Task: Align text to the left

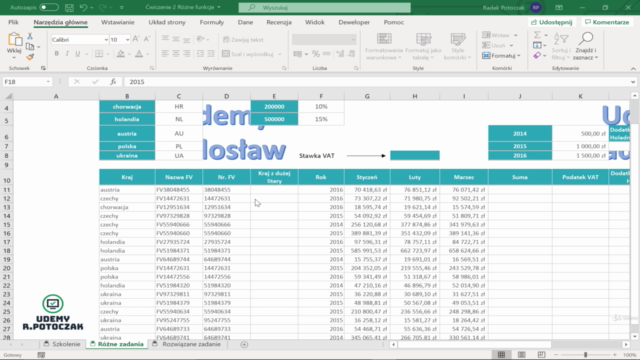Action: pyautogui.click(x=165, y=54)
